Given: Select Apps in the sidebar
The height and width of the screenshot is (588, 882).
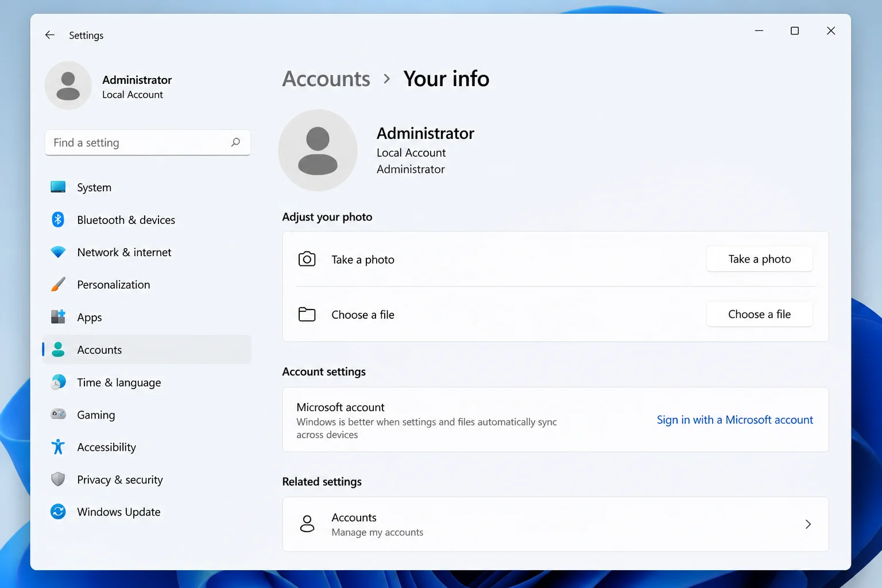Looking at the screenshot, I should click(146, 317).
